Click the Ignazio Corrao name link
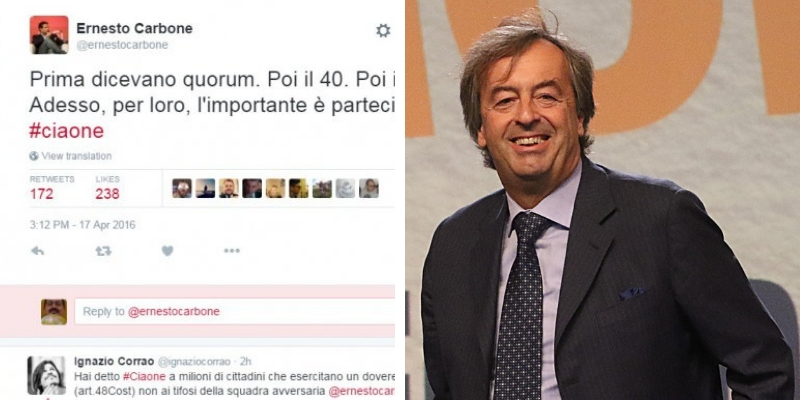Screen dimensions: 800x400 pyautogui.click(x=114, y=361)
